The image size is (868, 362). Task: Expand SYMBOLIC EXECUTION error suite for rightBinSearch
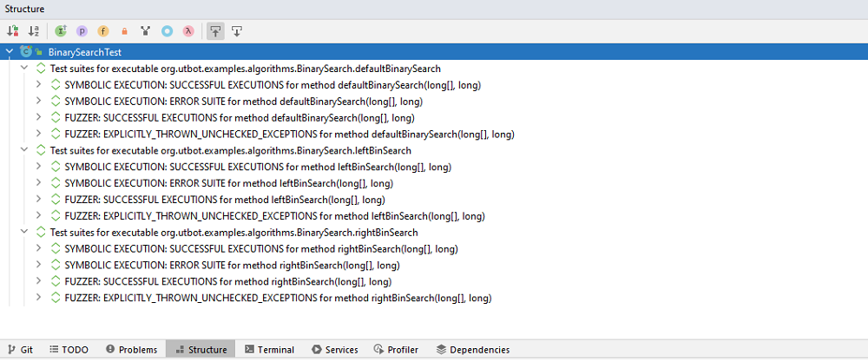tap(38, 266)
